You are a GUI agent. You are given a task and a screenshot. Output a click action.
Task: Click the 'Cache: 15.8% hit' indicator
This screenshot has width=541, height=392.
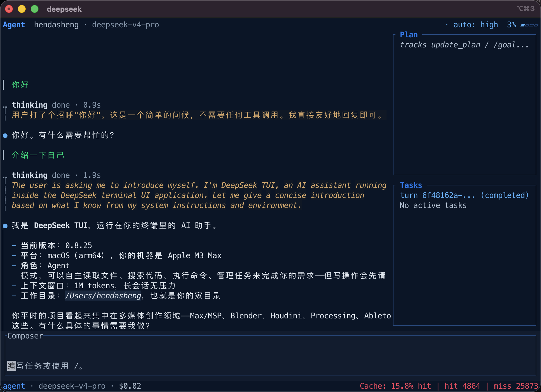pyautogui.click(x=395, y=386)
